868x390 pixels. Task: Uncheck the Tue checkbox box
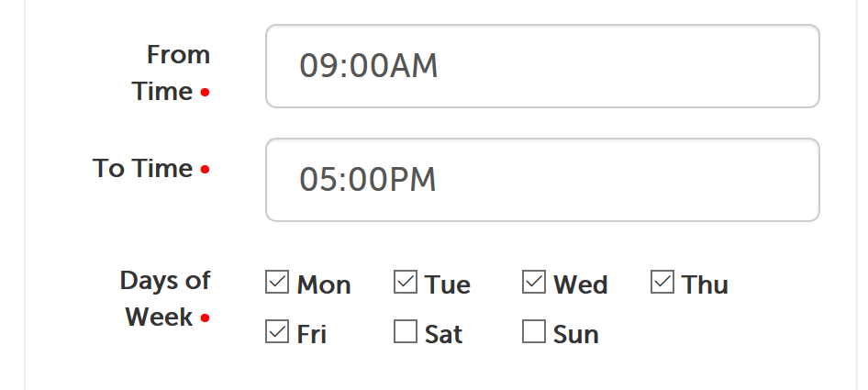[x=406, y=283]
